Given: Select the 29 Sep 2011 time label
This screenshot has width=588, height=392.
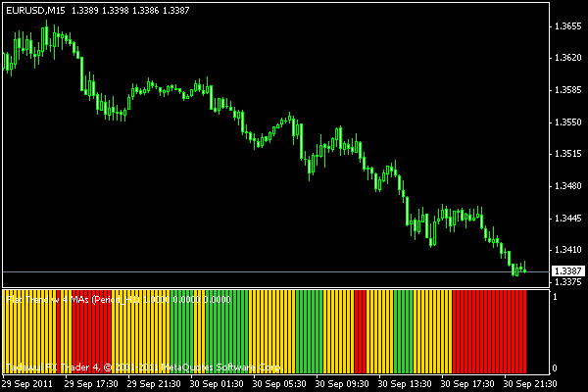Looking at the screenshot, I should pos(29,384).
